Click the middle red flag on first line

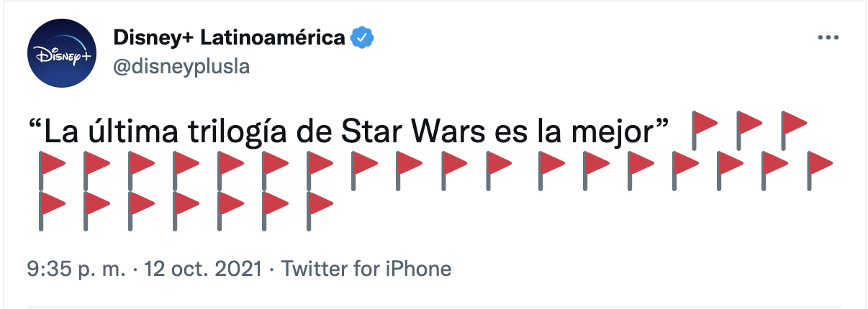(749, 130)
